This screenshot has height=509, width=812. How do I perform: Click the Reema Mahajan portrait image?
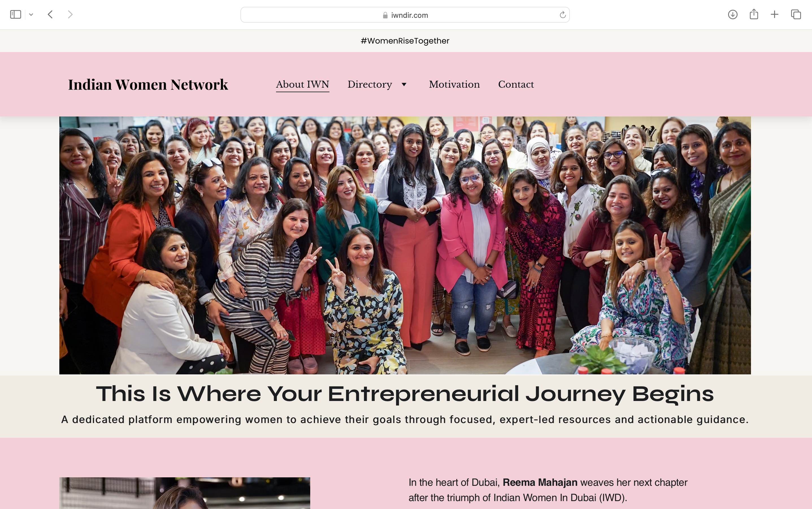pos(185,493)
